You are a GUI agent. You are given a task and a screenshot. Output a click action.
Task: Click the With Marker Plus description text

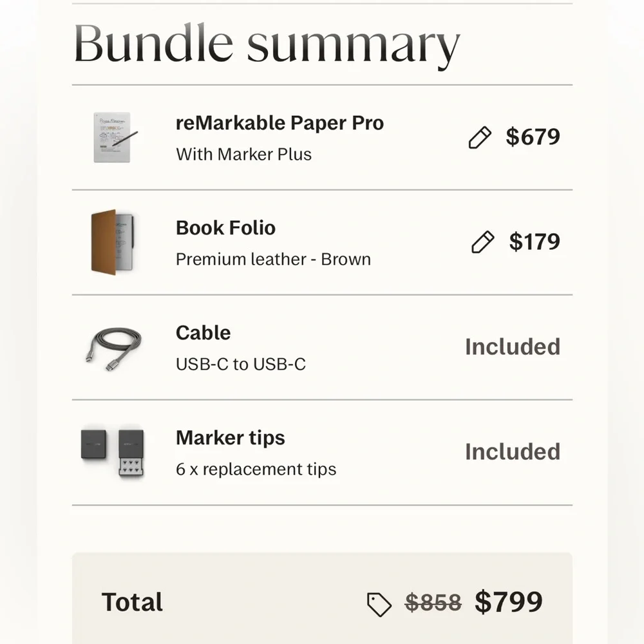243,154
